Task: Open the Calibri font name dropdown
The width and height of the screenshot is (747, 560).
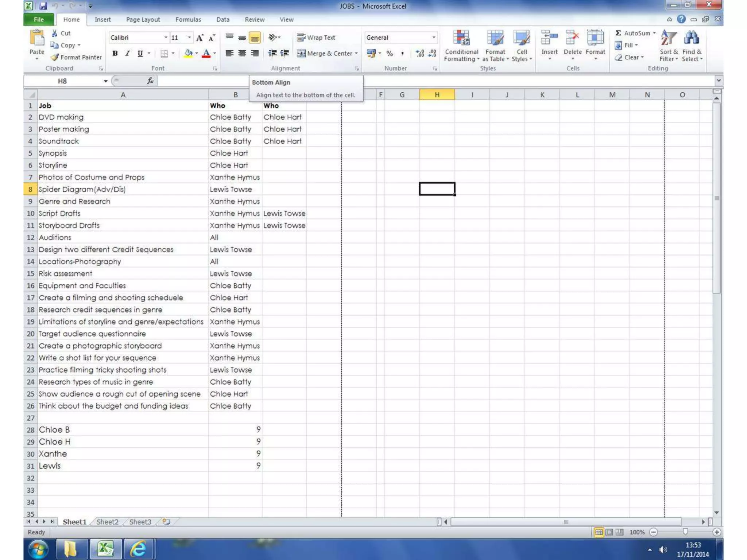Action: (166, 38)
